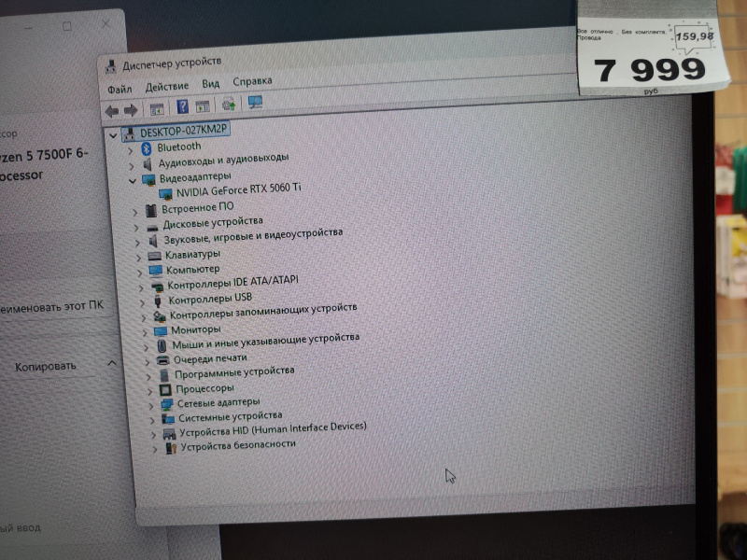
Task: Select the Сетевые адаптеры label
Action: [218, 403]
